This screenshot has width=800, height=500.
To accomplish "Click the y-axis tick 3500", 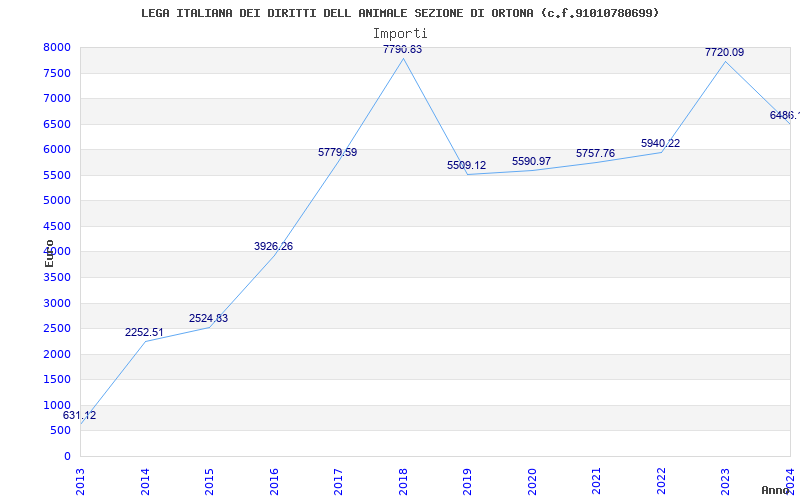I will [57, 277].
